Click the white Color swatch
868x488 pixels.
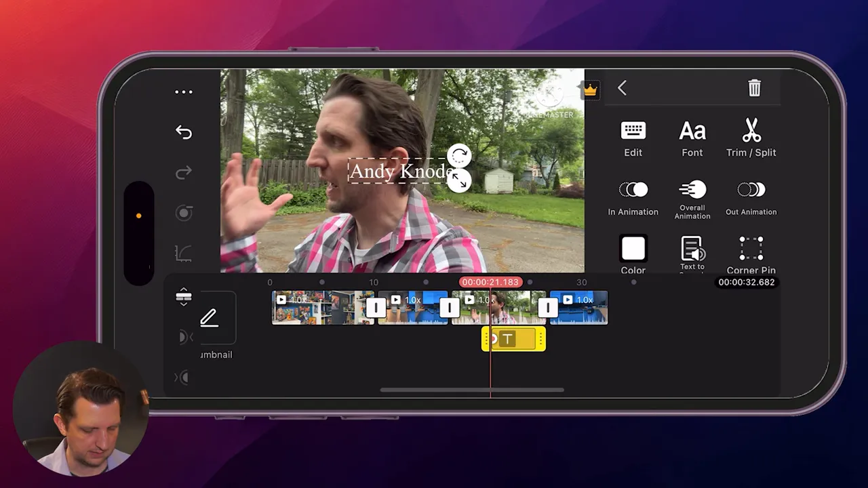633,249
